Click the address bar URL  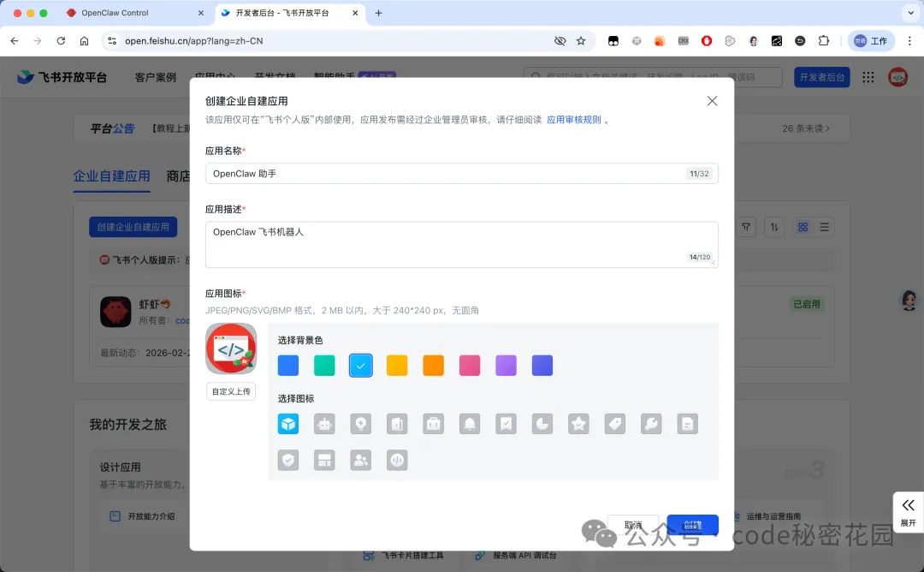click(x=194, y=41)
